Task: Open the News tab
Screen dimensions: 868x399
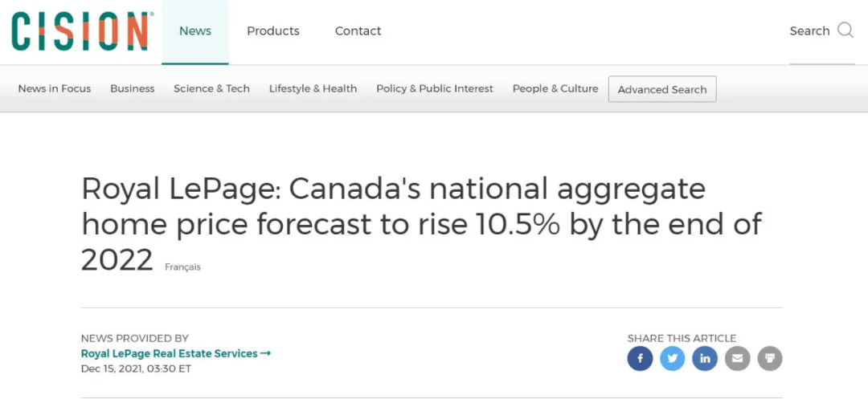Action: [x=194, y=31]
